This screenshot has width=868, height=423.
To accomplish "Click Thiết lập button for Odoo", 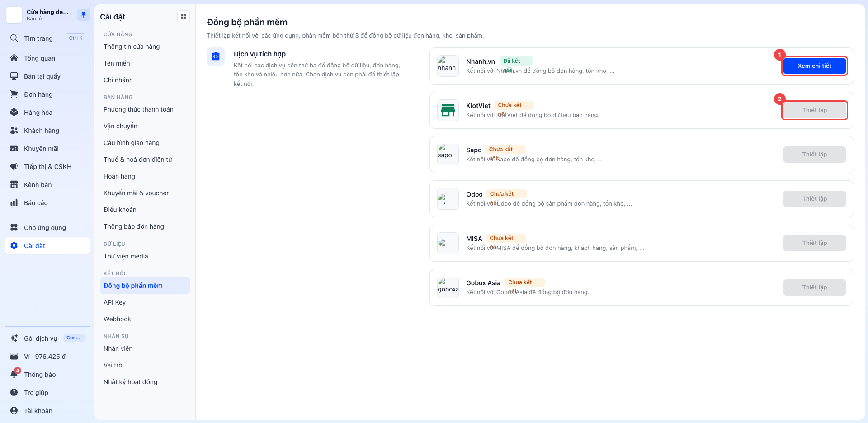I will click(814, 199).
